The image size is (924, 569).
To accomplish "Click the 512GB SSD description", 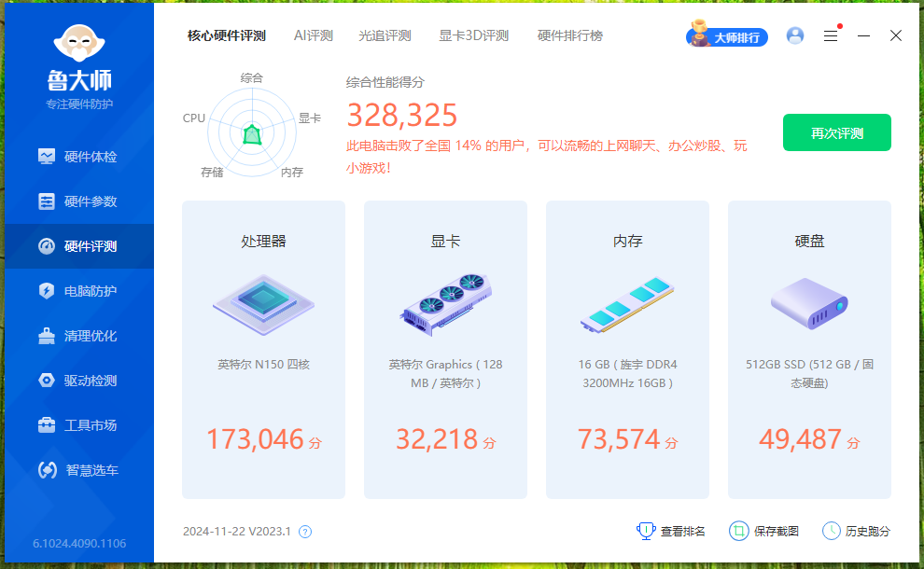I will click(809, 373).
